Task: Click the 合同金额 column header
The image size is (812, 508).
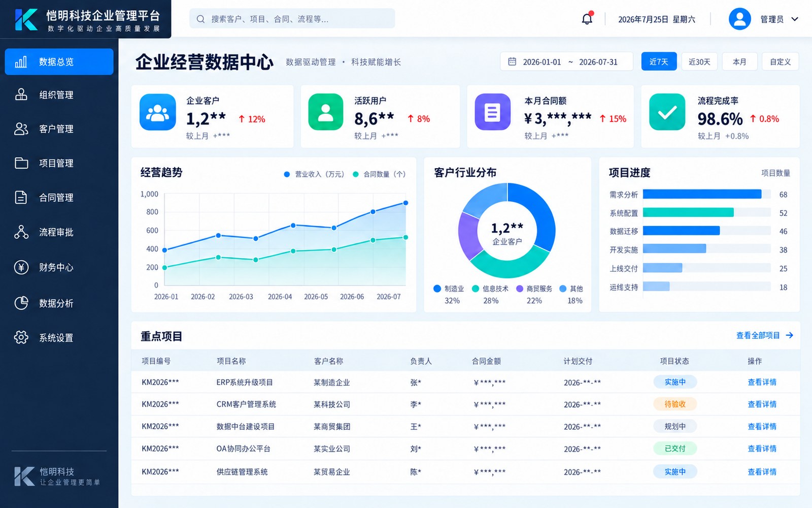Action: tap(486, 361)
